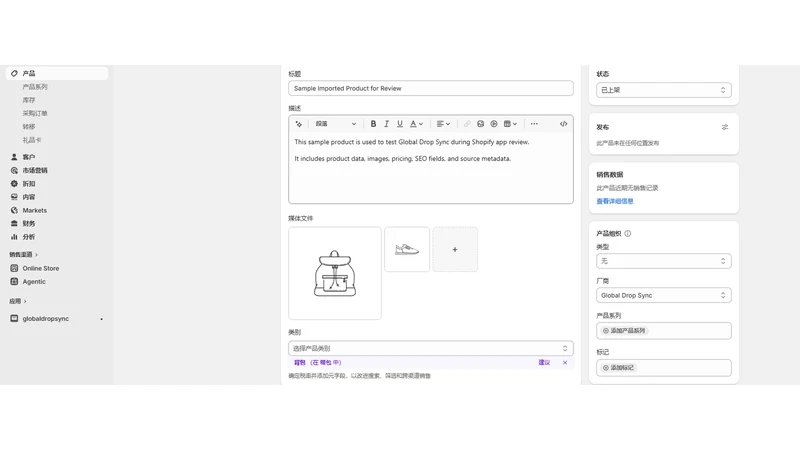Click the insert link icon
The image size is (800, 450).
tap(467, 124)
